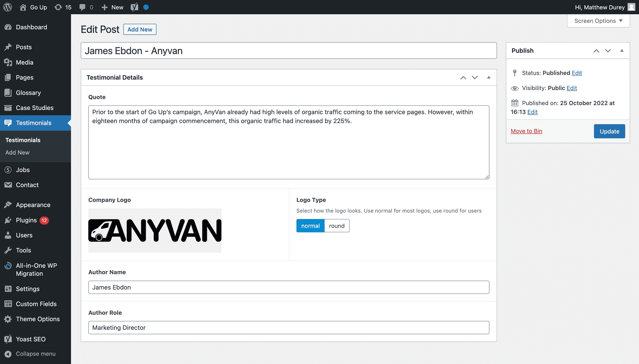Click the Users person icon
The width and height of the screenshot is (639, 364).
coord(8,235)
